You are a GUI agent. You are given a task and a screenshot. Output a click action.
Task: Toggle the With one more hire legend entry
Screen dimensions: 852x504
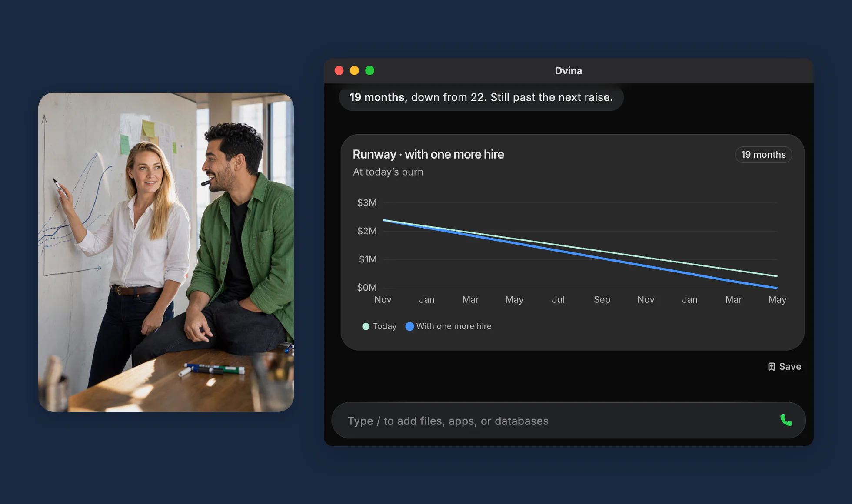click(448, 326)
